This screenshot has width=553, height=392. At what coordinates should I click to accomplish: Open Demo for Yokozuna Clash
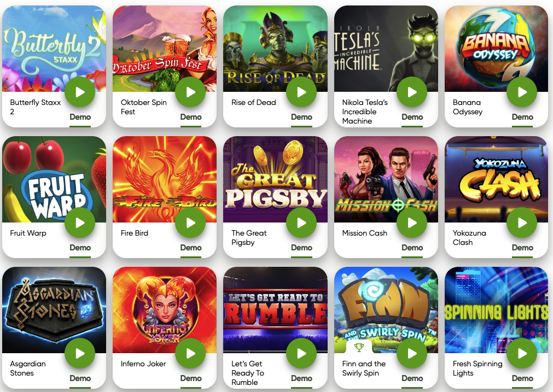(522, 248)
